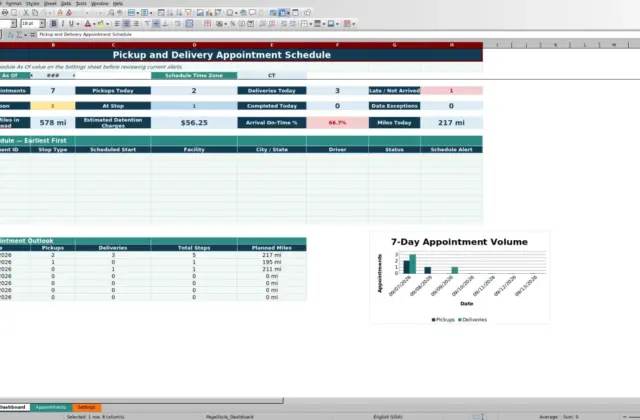Click the Format as Percent icon
640x420 pixels.
[233, 24]
